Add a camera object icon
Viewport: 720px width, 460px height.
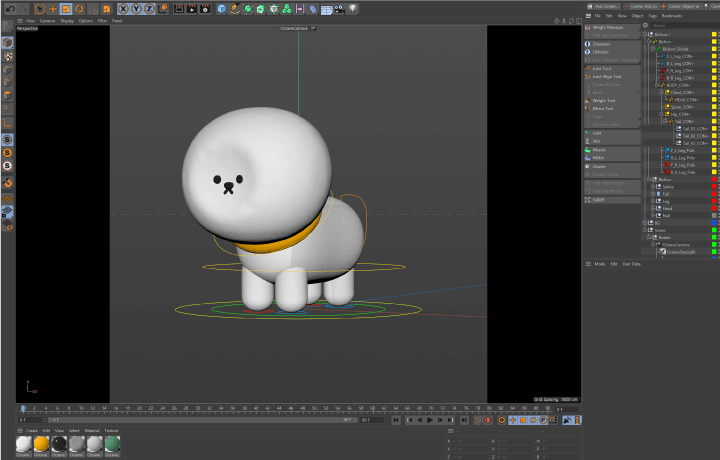click(x=339, y=9)
